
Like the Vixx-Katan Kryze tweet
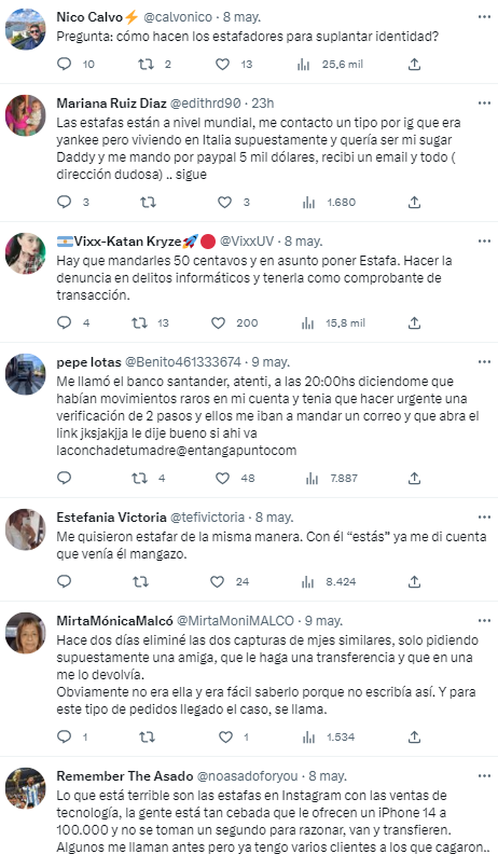(218, 323)
